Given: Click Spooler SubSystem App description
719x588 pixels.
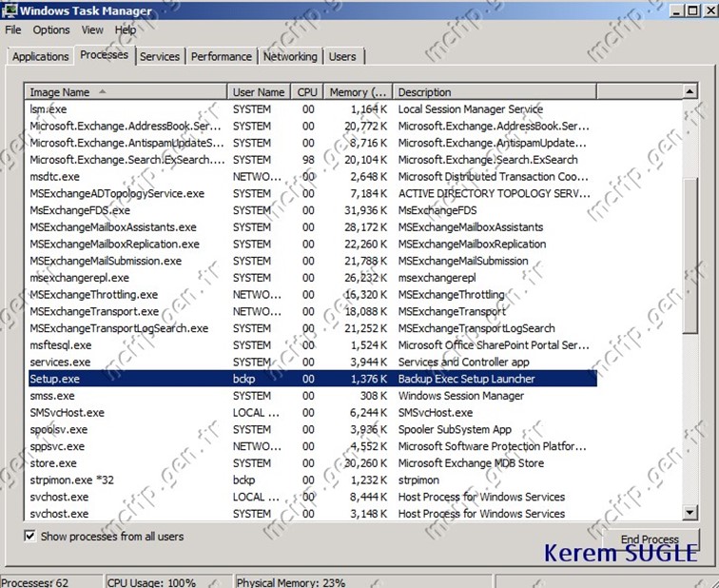Looking at the screenshot, I should pos(455,429).
